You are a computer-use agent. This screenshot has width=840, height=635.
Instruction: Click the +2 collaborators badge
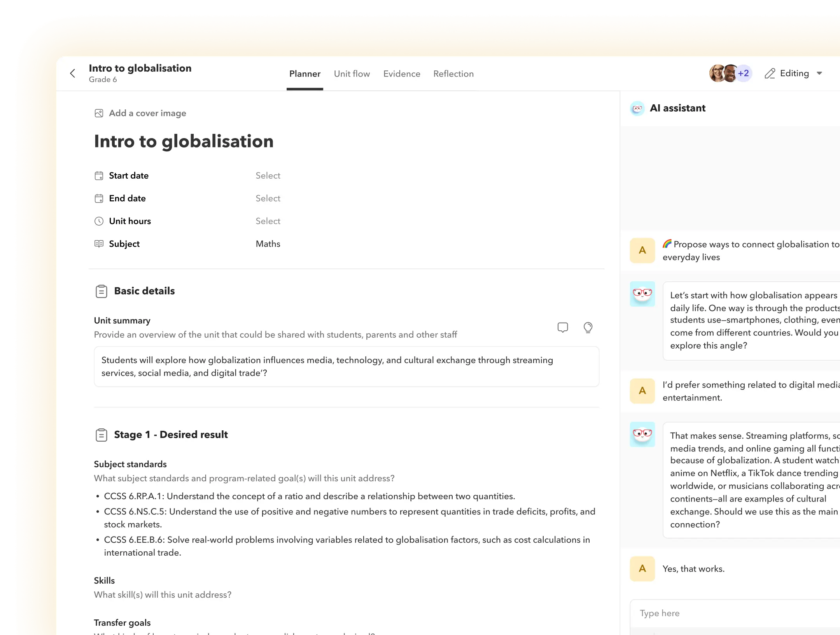tap(743, 74)
